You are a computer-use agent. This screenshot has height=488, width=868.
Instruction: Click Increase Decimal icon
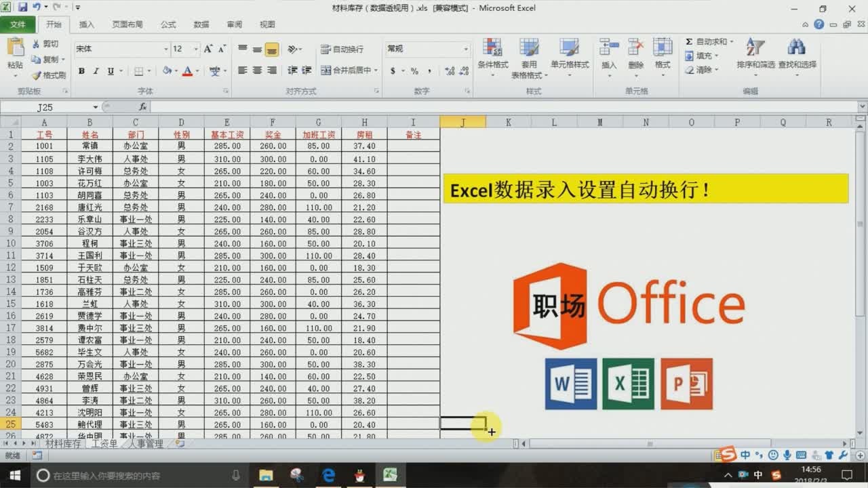pyautogui.click(x=450, y=70)
